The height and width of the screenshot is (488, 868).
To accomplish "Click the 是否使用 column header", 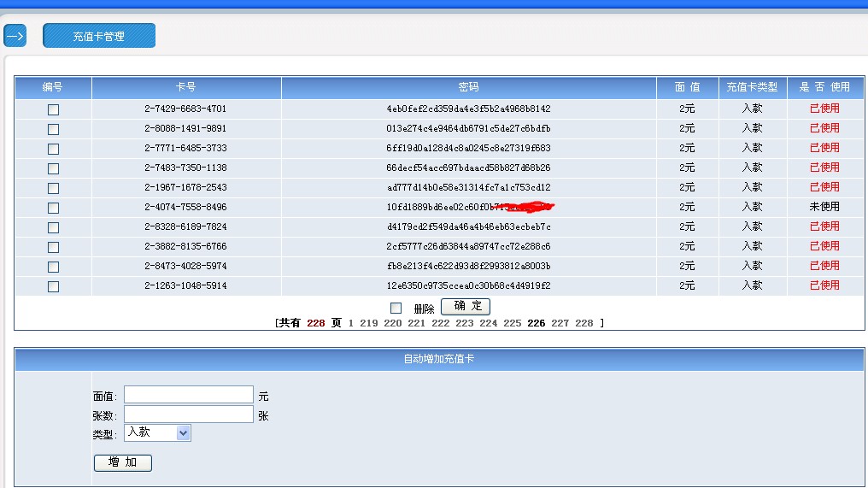I will click(824, 87).
